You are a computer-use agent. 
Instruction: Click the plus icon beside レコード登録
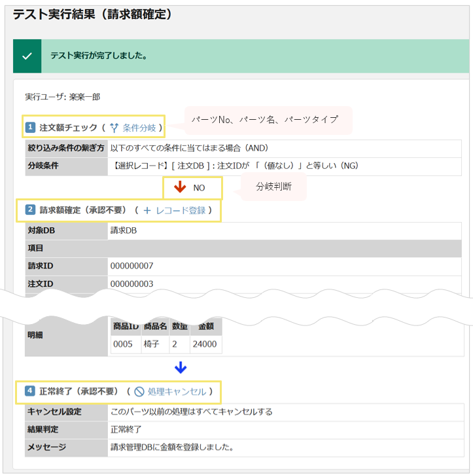[147, 210]
